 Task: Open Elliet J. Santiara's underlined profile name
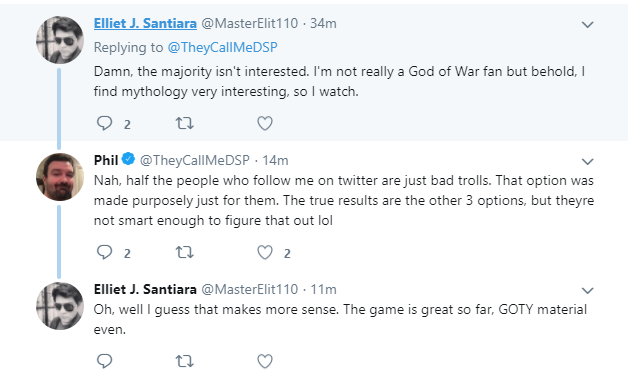(x=145, y=24)
